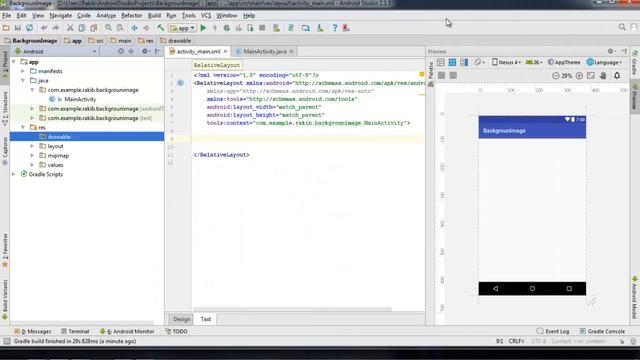Image resolution: width=640 pixels, height=360 pixels.
Task: Open the Refactor menu
Action: (x=131, y=16)
